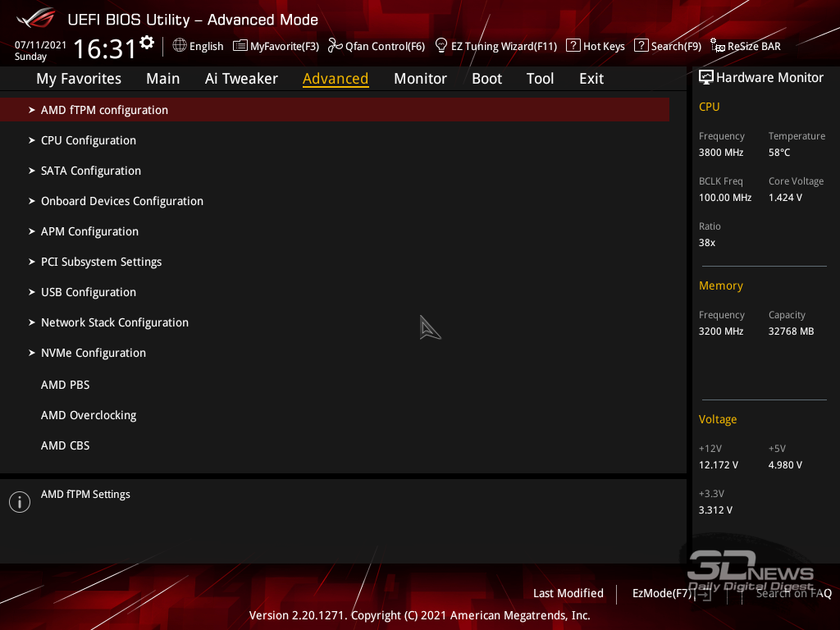The image size is (840, 630).
Task: Go to Monitor tab
Action: click(x=421, y=79)
